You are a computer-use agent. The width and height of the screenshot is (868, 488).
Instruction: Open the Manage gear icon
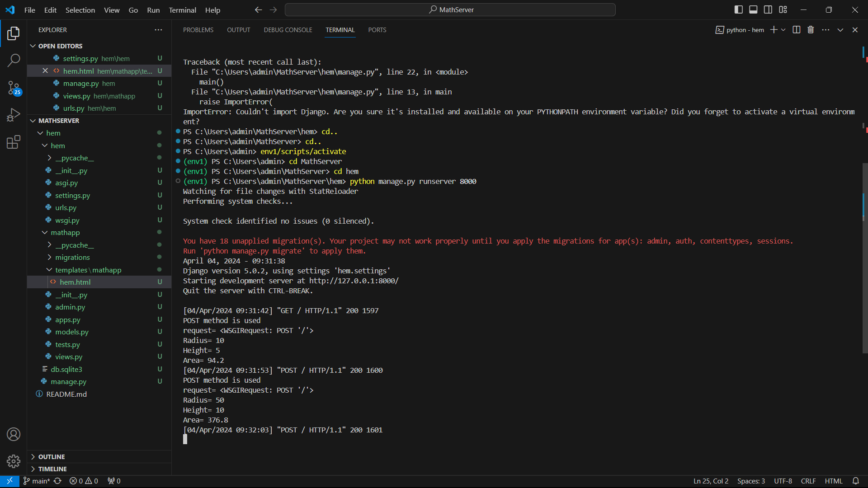click(x=14, y=461)
